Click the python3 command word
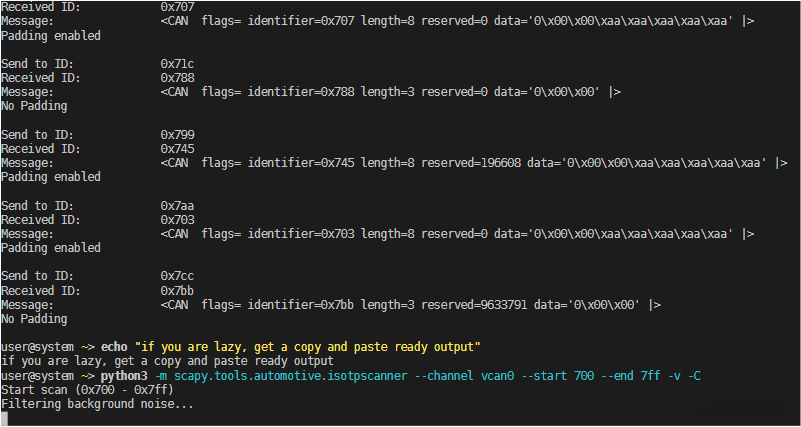This screenshot has width=801, height=427. click(126, 375)
